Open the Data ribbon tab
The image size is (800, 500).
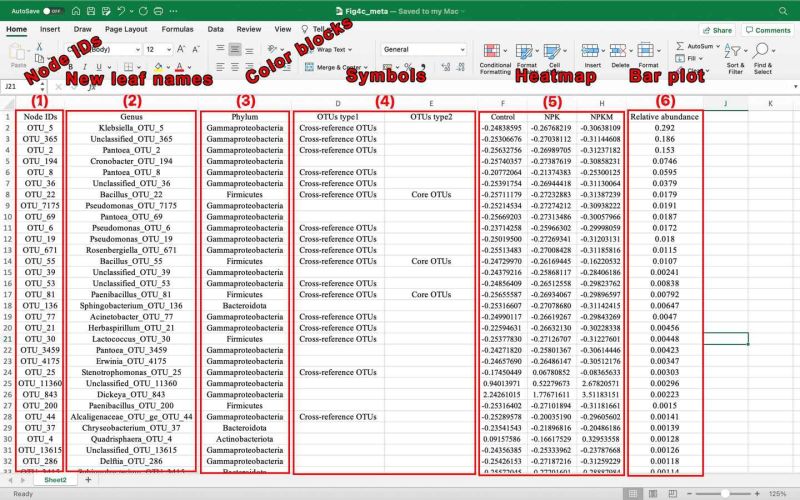coord(215,29)
